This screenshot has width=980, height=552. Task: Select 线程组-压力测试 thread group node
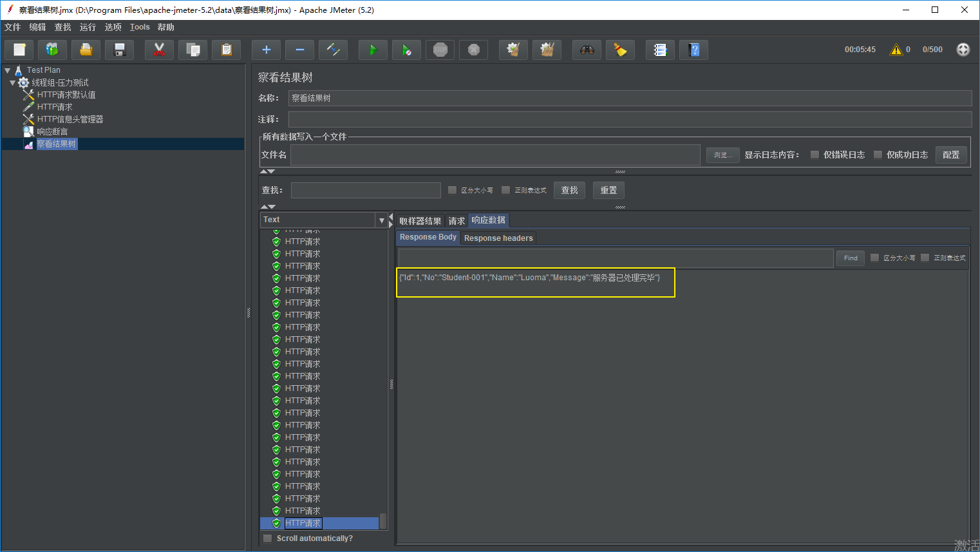coord(60,82)
